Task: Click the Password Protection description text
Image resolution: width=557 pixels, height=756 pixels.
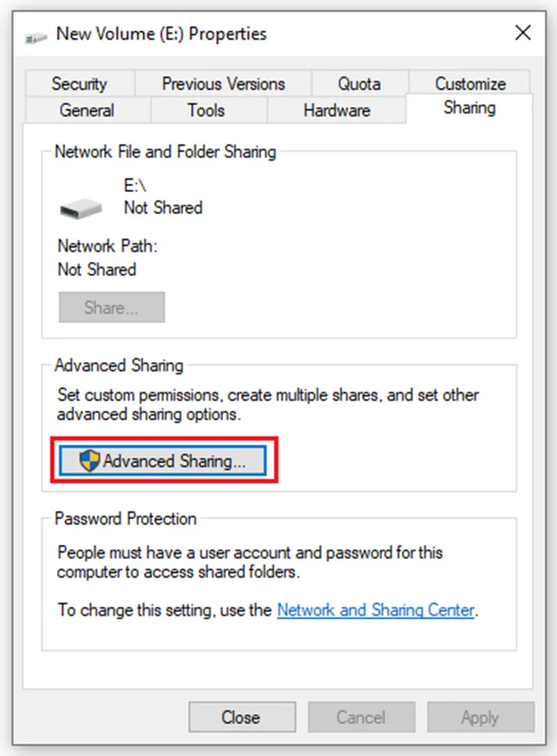Action: pyautogui.click(x=250, y=562)
